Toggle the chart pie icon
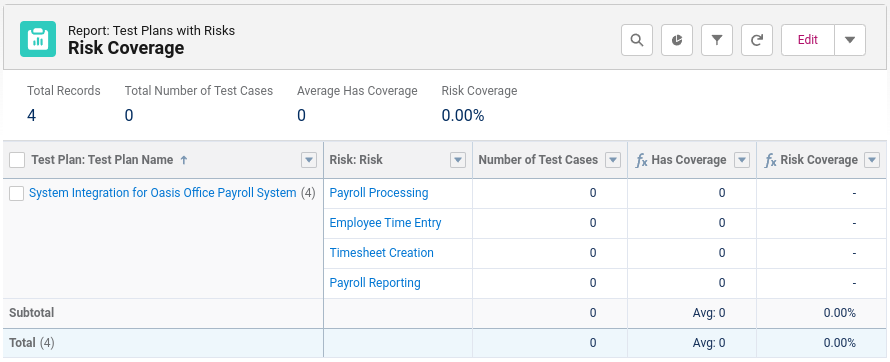 click(677, 40)
